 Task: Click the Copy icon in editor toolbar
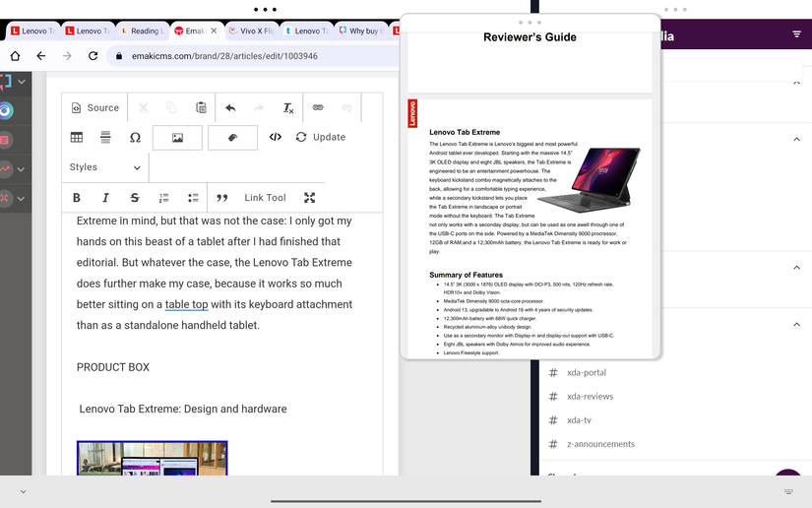(x=171, y=107)
